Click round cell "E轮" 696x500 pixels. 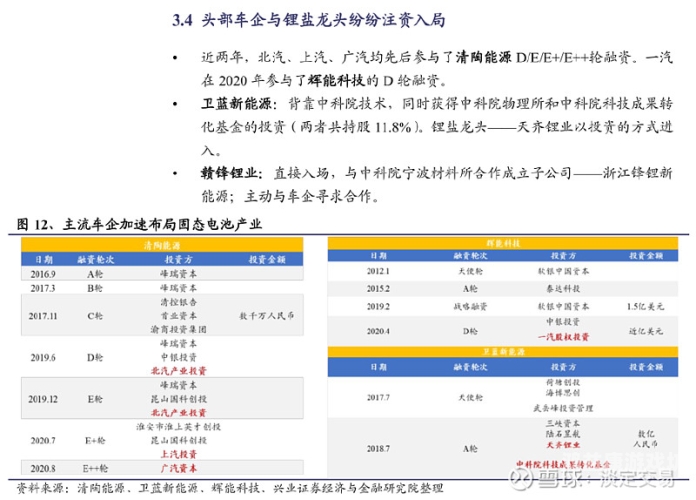pyautogui.click(x=95, y=399)
